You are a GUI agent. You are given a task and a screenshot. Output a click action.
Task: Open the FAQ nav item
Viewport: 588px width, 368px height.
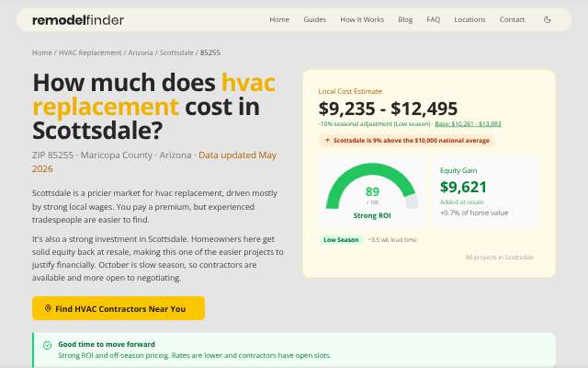[x=433, y=19]
